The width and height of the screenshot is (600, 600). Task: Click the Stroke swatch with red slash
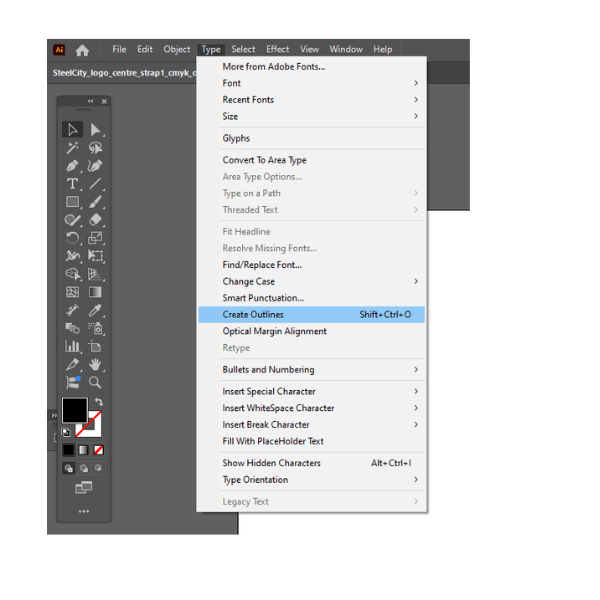(93, 428)
